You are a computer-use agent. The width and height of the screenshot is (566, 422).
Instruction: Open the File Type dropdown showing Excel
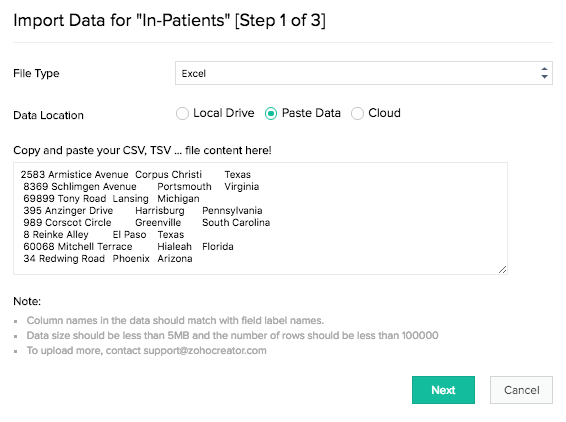click(x=363, y=73)
